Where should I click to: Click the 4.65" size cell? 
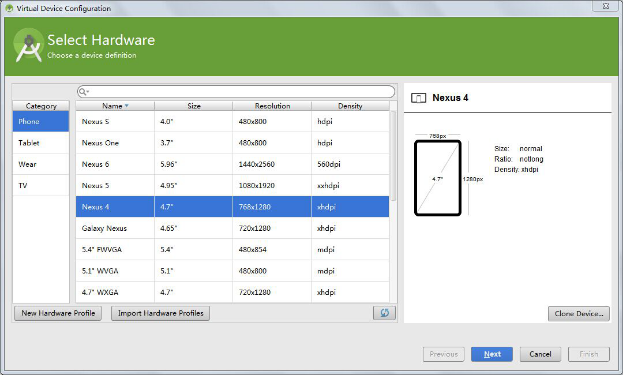click(193, 228)
